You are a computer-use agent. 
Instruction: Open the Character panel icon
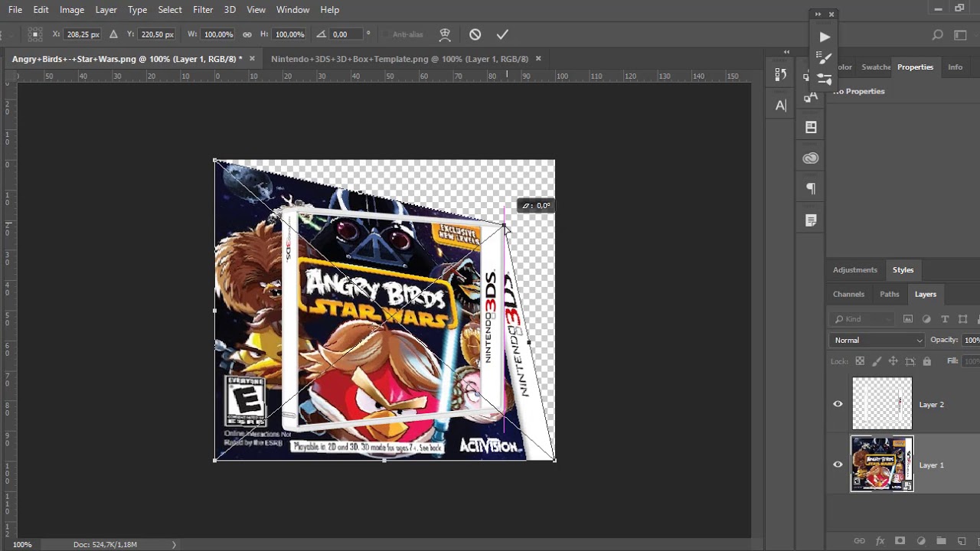click(x=780, y=106)
